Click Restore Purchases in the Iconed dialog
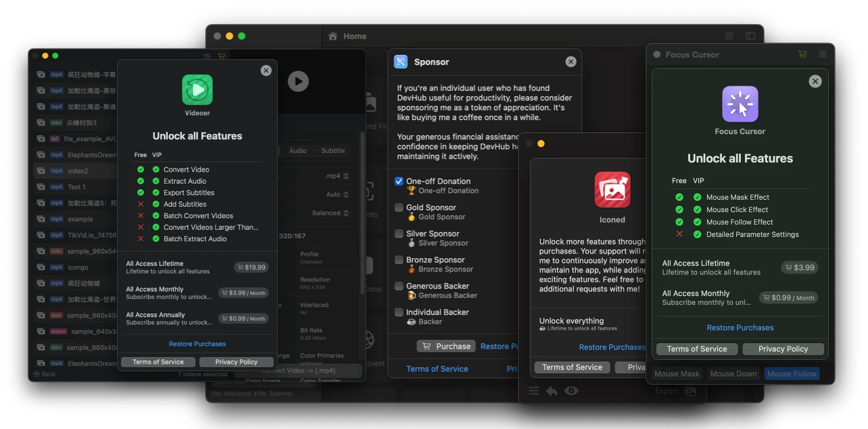This screenshot has height=429, width=868. 612,347
